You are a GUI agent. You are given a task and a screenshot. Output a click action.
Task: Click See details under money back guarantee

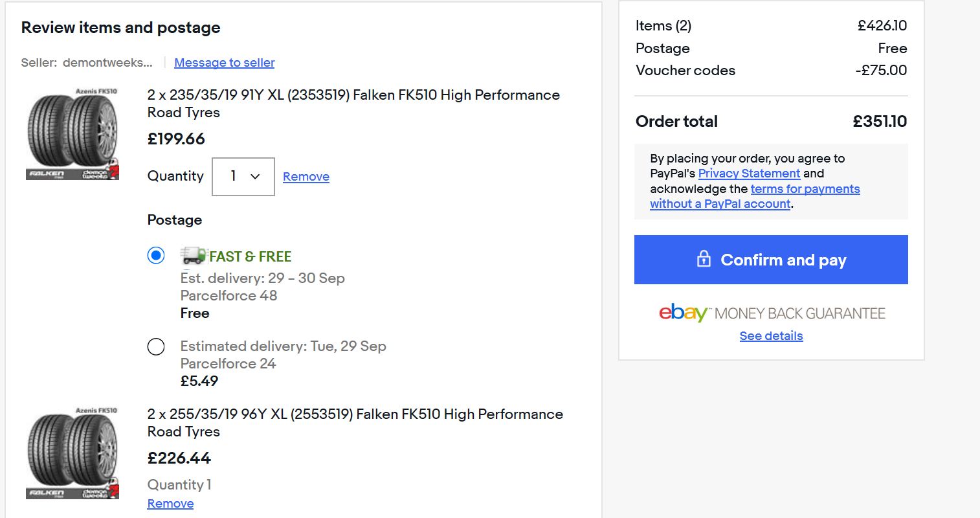click(771, 336)
